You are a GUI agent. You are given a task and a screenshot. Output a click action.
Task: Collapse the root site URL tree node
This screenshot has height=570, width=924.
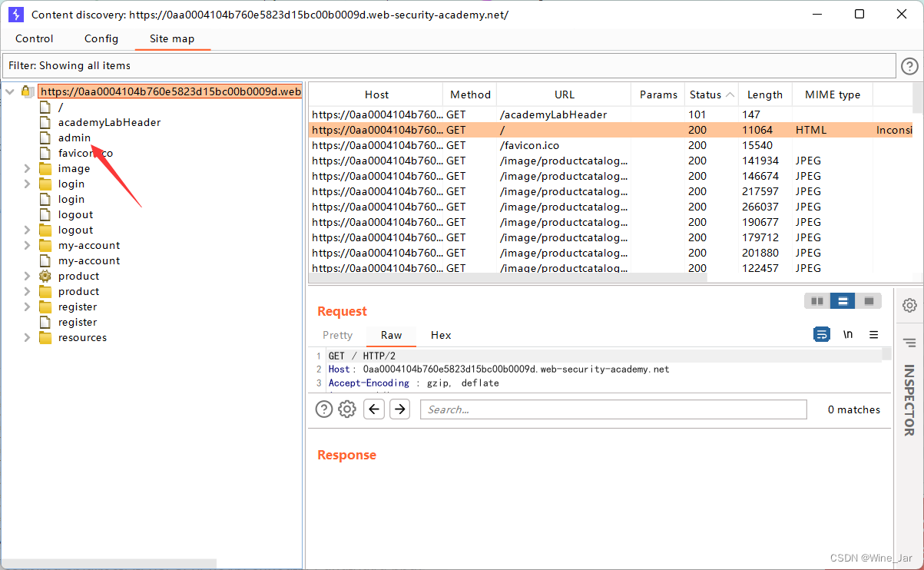[x=10, y=91]
